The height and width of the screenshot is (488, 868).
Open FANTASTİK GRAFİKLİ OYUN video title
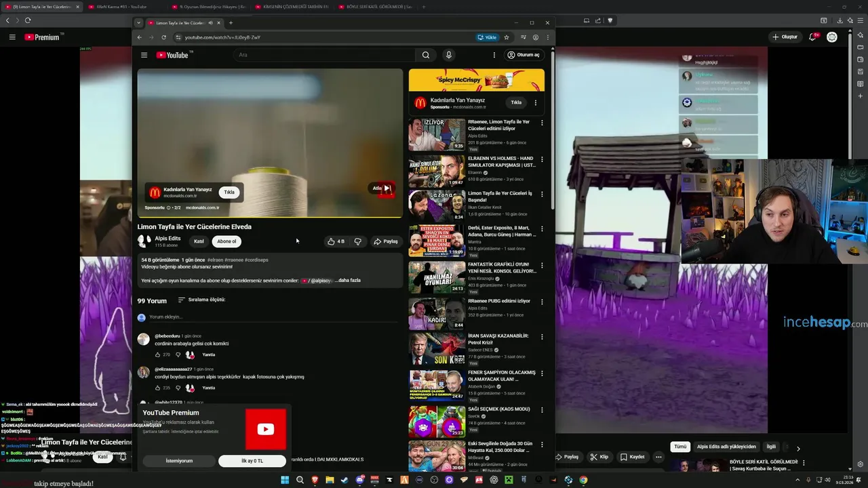click(502, 268)
